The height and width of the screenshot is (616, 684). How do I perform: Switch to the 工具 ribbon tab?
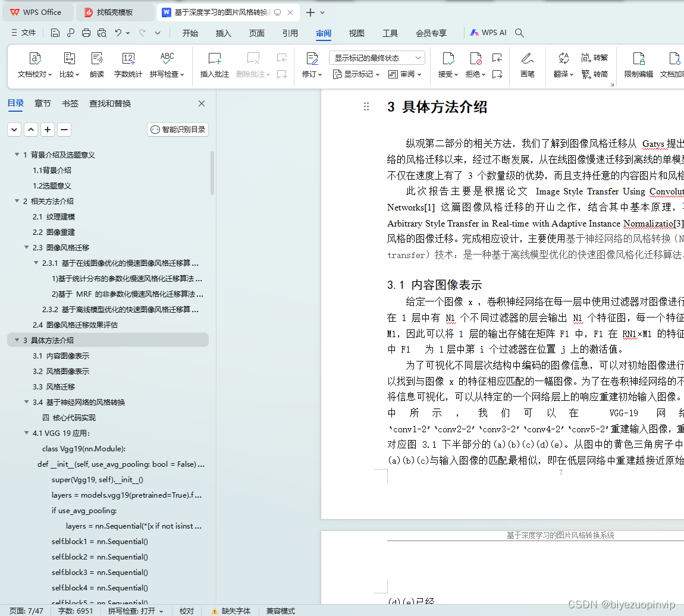pyautogui.click(x=390, y=33)
